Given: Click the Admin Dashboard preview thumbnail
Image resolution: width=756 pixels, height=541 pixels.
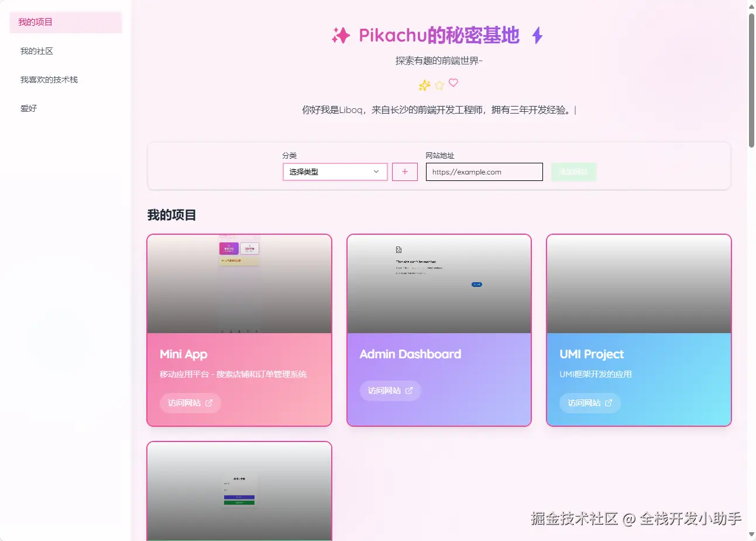Looking at the screenshot, I should coord(439,283).
